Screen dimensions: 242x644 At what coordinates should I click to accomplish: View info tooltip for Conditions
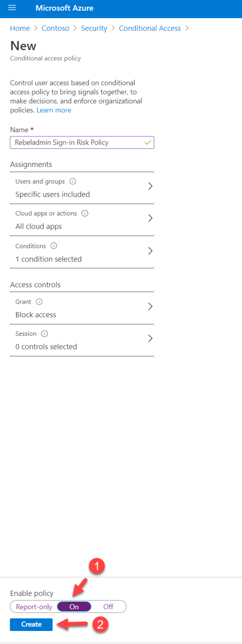point(54,246)
